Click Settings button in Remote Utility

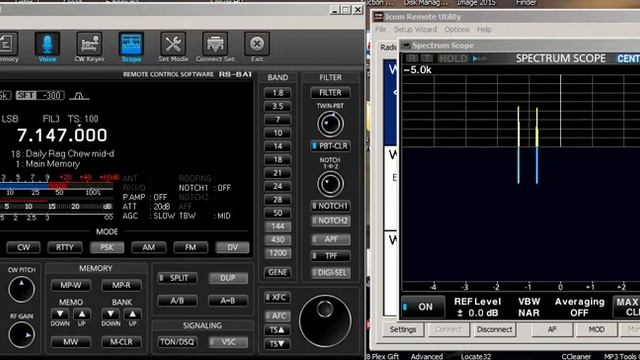point(403,329)
